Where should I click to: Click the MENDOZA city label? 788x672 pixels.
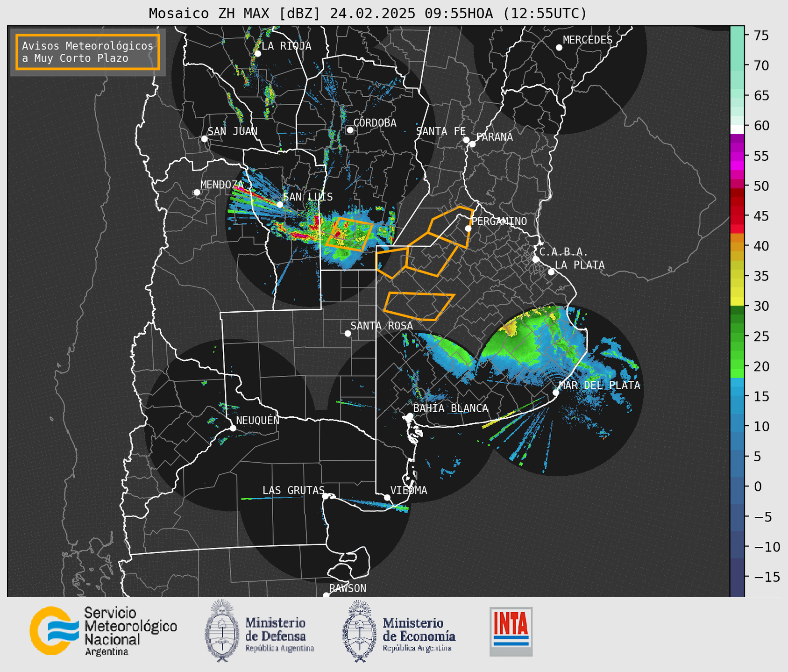coord(222,185)
